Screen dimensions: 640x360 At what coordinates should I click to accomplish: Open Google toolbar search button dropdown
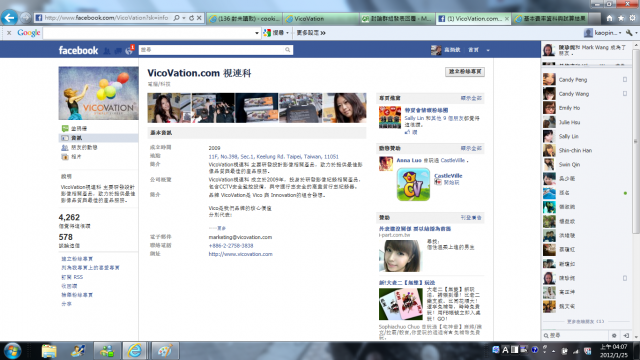point(287,33)
